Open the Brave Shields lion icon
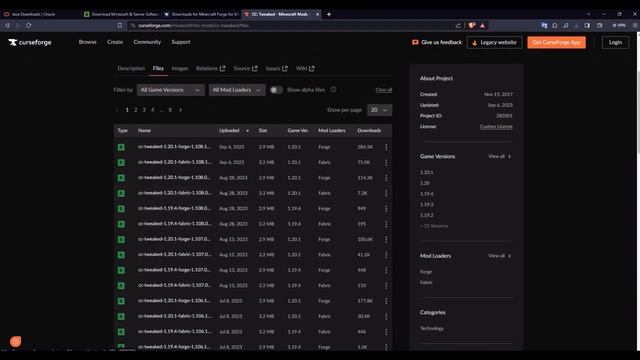Image resolution: width=640 pixels, height=360 pixels. coord(471,25)
